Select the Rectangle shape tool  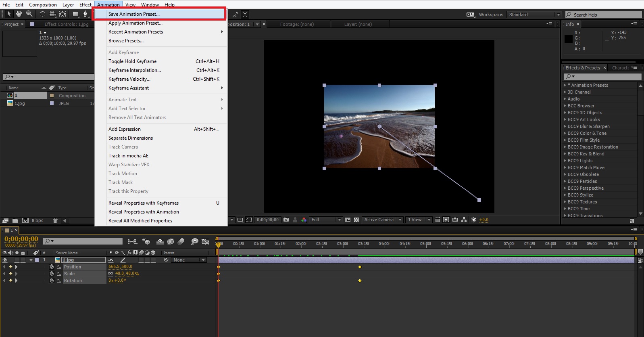click(x=75, y=14)
